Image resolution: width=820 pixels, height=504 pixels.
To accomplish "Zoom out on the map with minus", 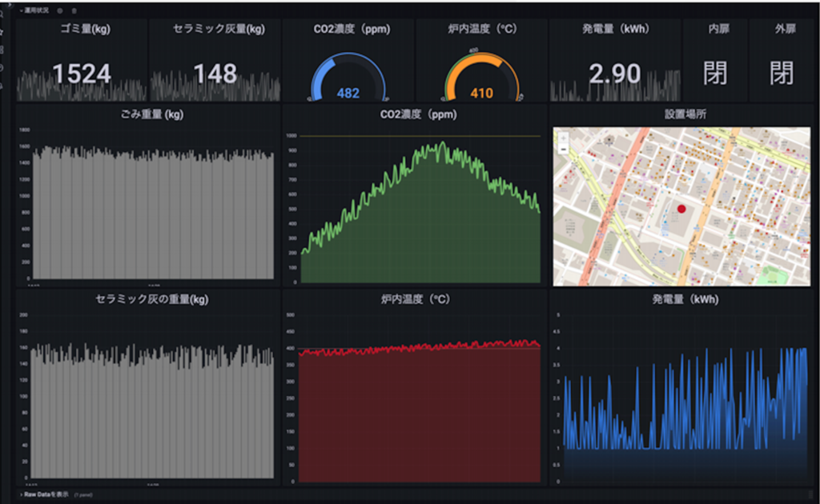I will (x=563, y=149).
